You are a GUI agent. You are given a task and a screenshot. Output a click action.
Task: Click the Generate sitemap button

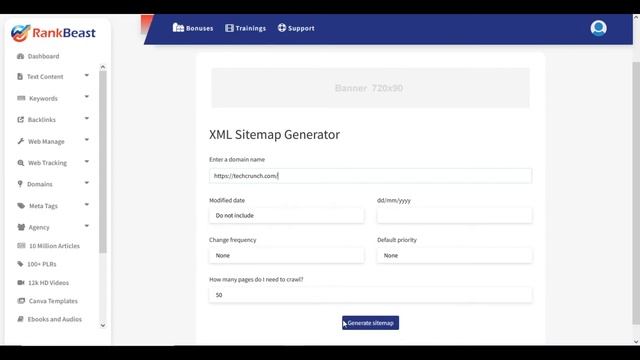pyautogui.click(x=370, y=323)
